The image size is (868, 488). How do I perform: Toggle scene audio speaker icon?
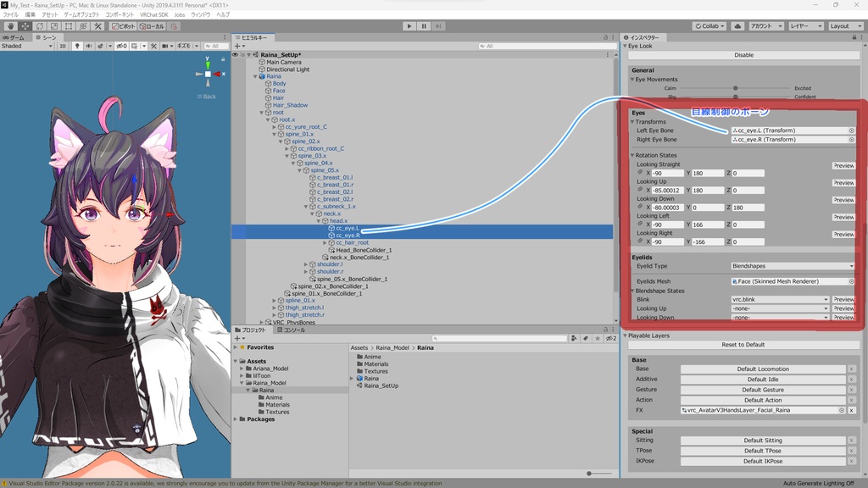point(88,46)
